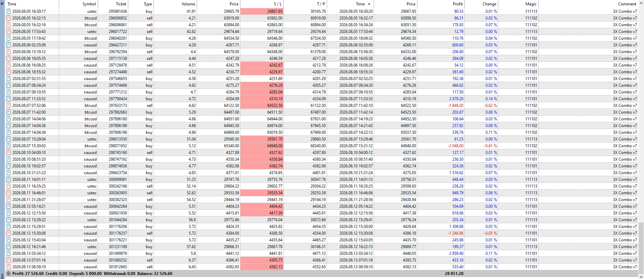Click the row icon for ticket 298071952
The width and height of the screenshot is (644, 279).
pos(9,146)
